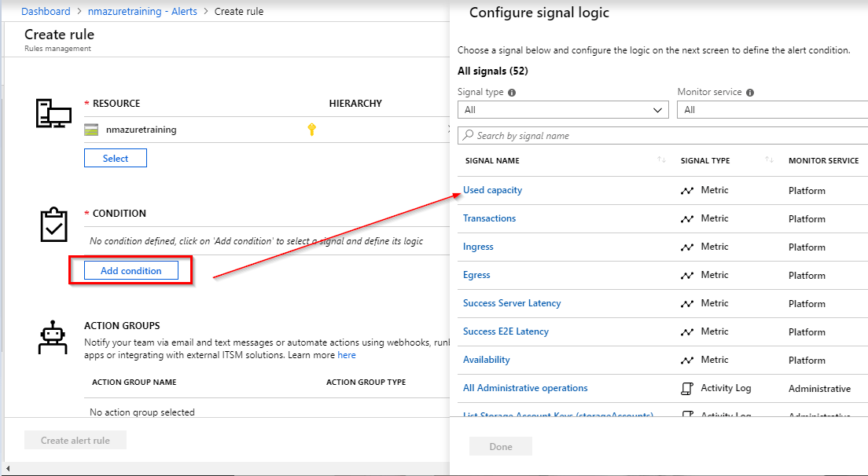The image size is (868, 476).
Task: Click the info icon beside Signal type
Action: [512, 93]
